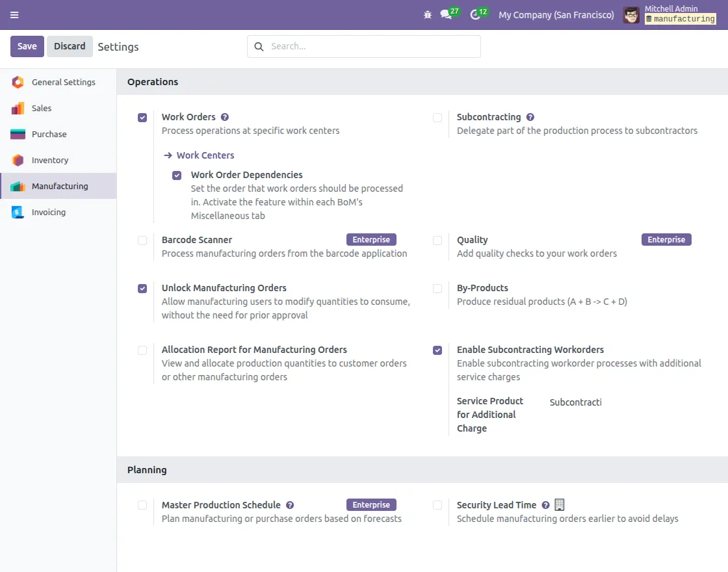Click the bug report icon
Image resolution: width=728 pixels, height=572 pixels.
428,14
